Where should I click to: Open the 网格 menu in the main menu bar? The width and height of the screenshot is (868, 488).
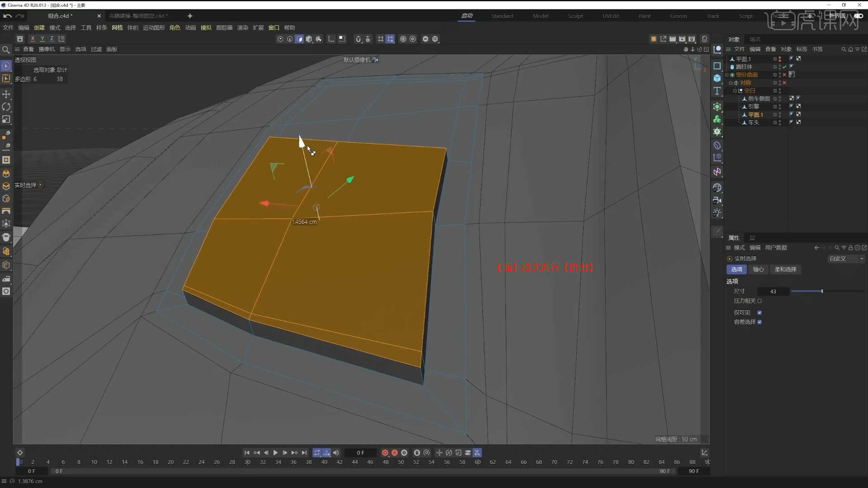(117, 28)
